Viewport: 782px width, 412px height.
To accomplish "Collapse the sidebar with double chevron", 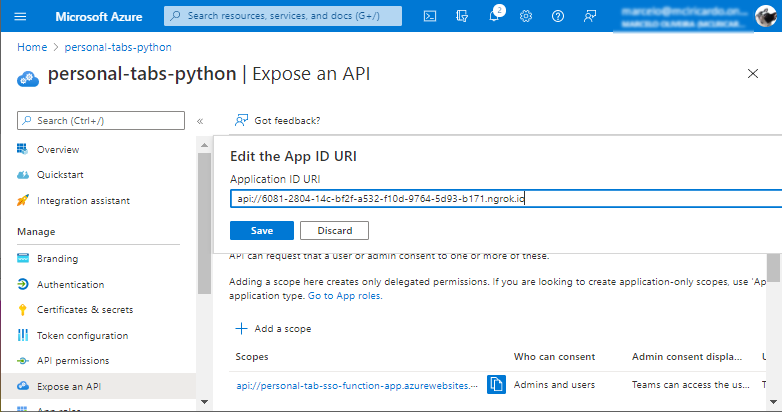I will point(200,121).
